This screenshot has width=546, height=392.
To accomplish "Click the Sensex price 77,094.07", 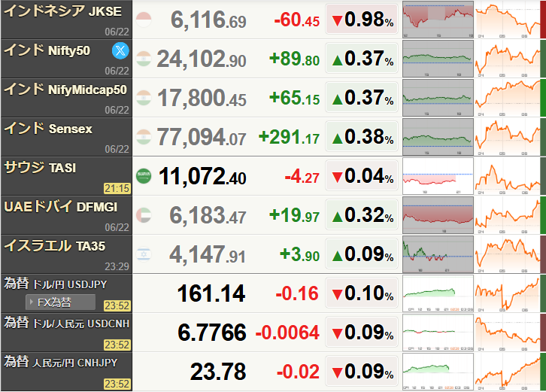I will [x=202, y=137].
